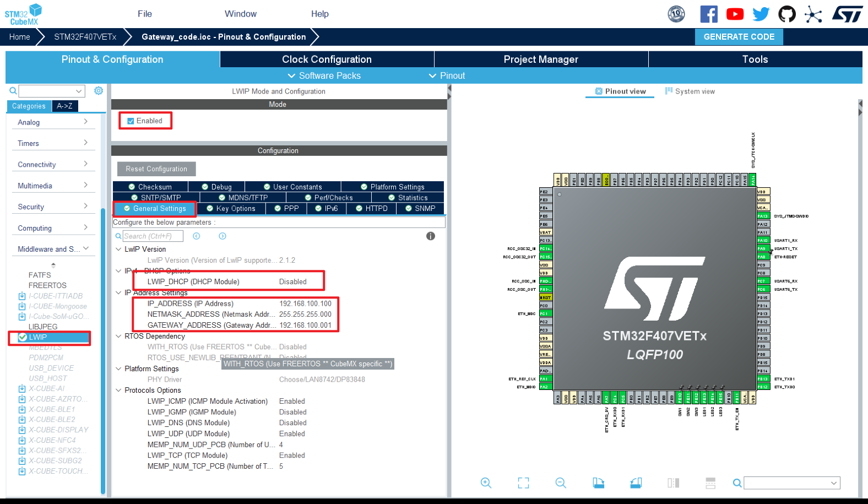Collapse the RTOS Dependency section

118,336
